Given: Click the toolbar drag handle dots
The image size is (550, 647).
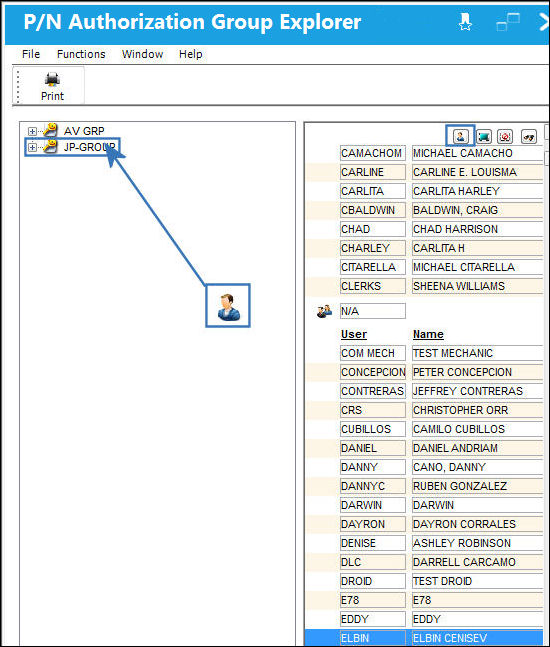Looking at the screenshot, I should point(18,85).
